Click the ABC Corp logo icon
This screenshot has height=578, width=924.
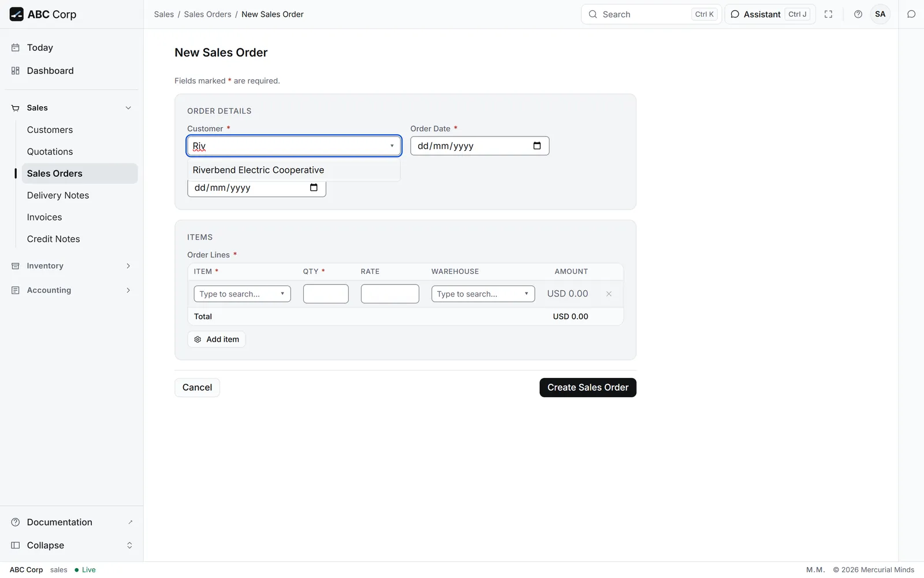tap(17, 14)
